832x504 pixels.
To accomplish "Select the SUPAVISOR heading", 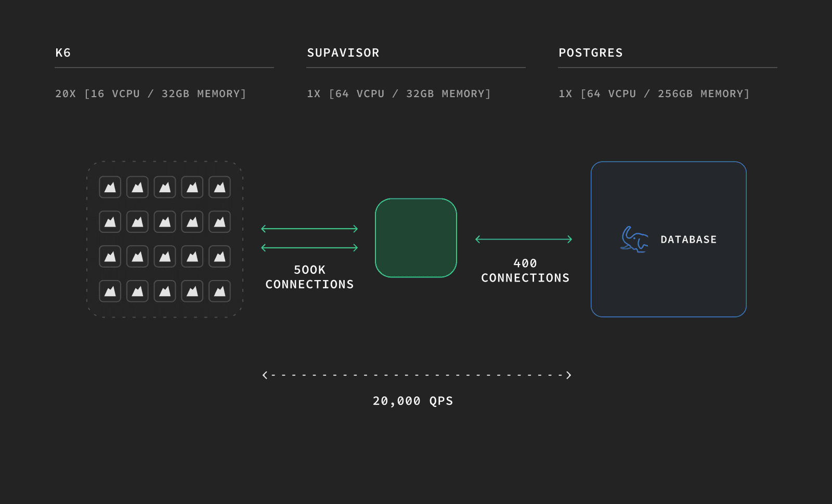I will (343, 53).
